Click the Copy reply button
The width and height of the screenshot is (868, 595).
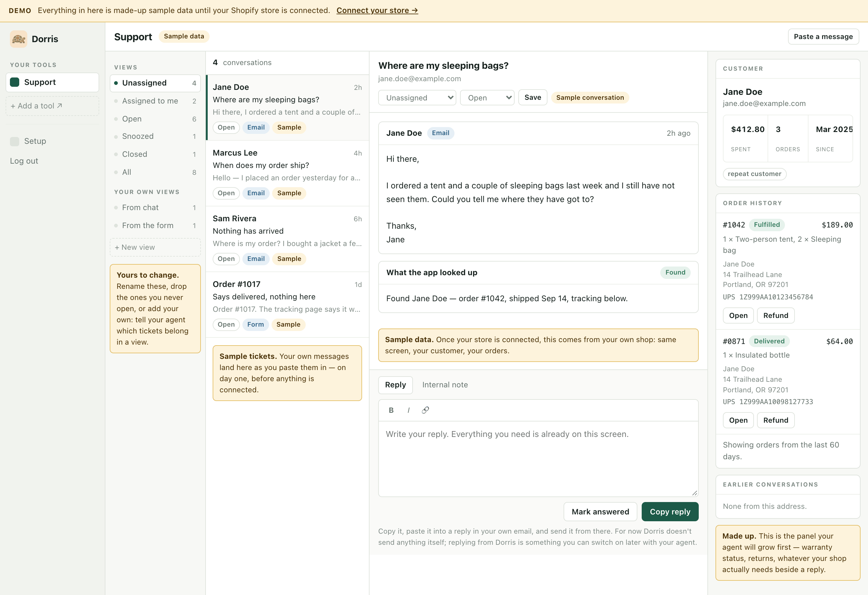(x=670, y=512)
